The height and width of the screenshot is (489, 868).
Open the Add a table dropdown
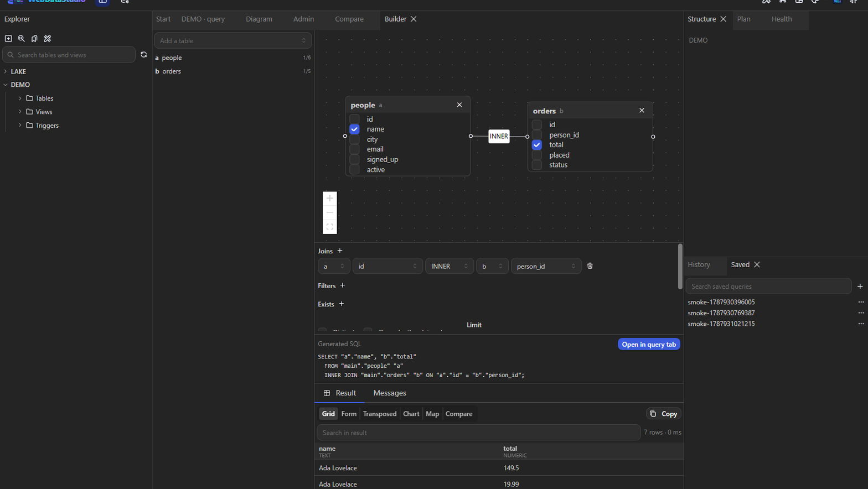233,40
